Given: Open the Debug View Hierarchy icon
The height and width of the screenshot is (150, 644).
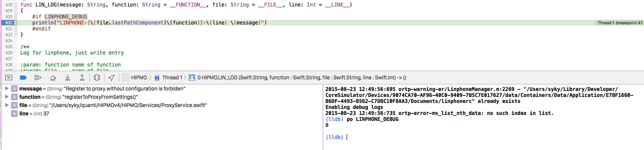Looking at the screenshot, I should point(97,78).
